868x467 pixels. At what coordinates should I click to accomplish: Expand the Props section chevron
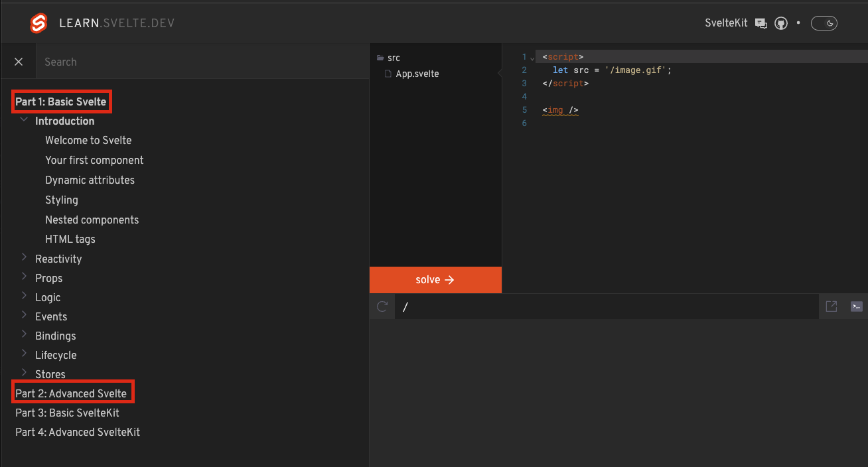tap(25, 277)
